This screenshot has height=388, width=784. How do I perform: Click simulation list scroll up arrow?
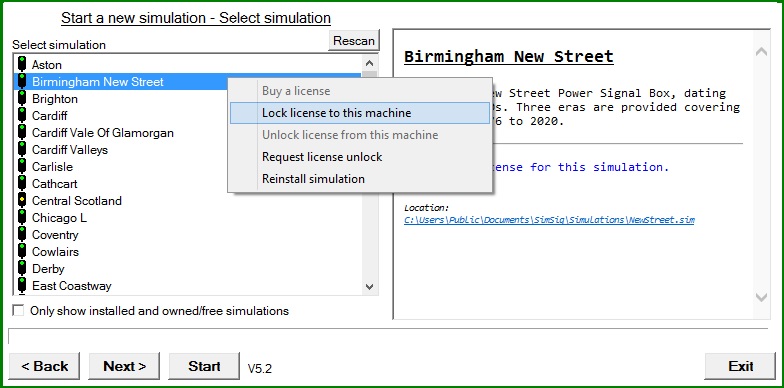[x=370, y=63]
